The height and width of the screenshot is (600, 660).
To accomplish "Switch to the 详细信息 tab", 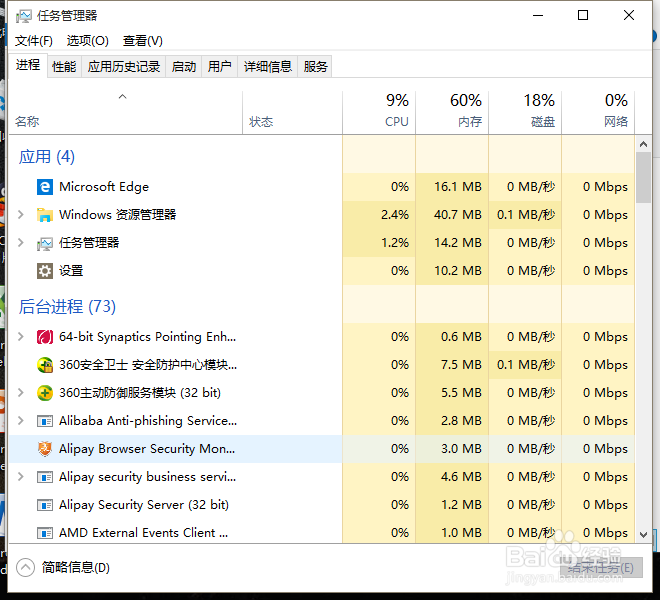I will pos(268,67).
